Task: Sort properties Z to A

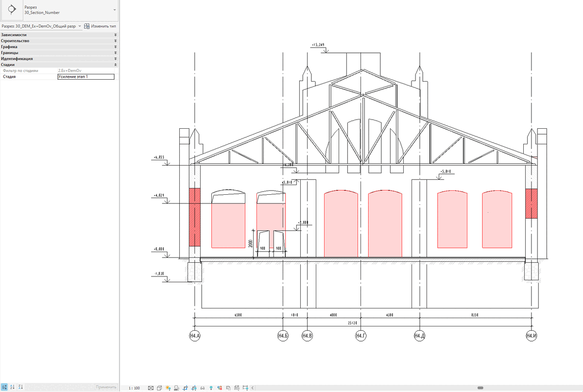Action: [x=20, y=387]
